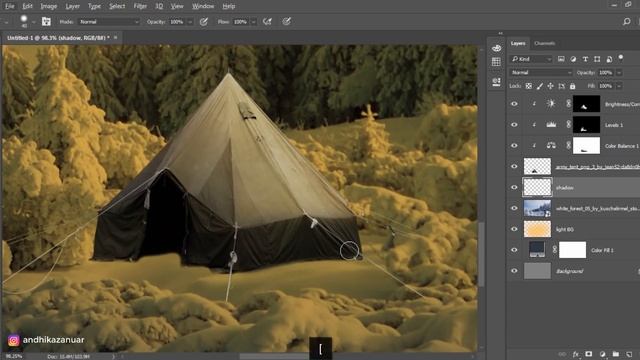The image size is (640, 360).
Task: Toggle visibility of the light BG layer
Action: (x=514, y=229)
